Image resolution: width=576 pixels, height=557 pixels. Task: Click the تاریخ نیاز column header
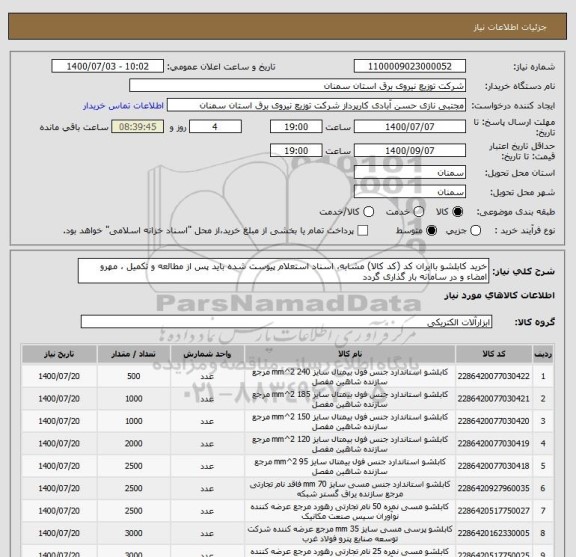(59, 354)
